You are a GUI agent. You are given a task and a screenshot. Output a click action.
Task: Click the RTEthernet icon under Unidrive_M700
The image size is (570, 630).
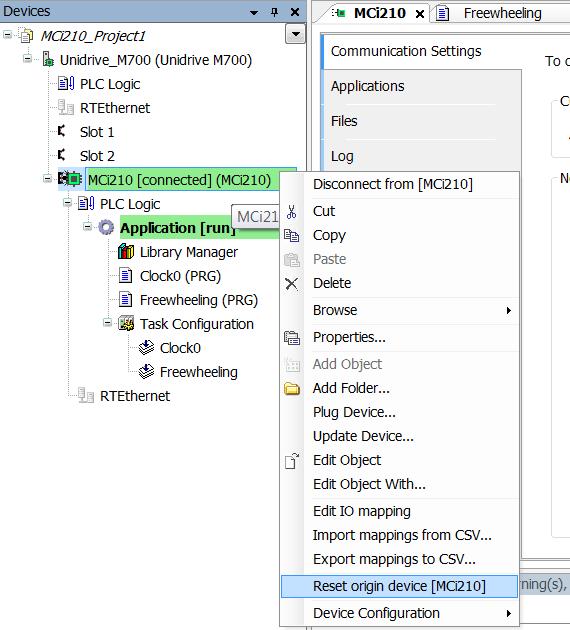[x=66, y=108]
